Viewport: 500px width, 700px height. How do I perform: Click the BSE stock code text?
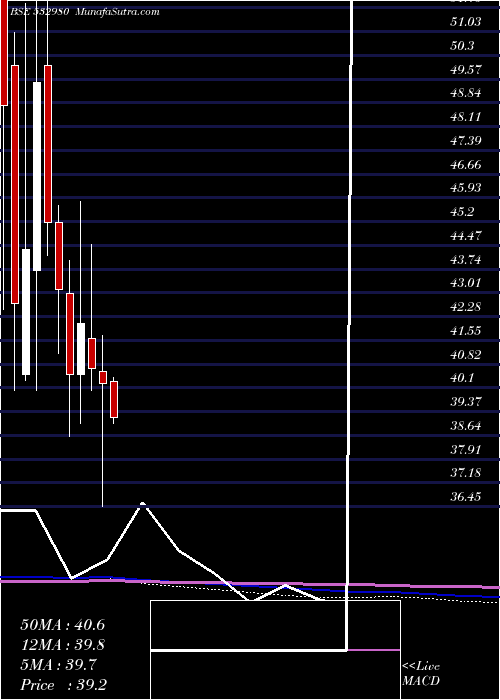40,12
